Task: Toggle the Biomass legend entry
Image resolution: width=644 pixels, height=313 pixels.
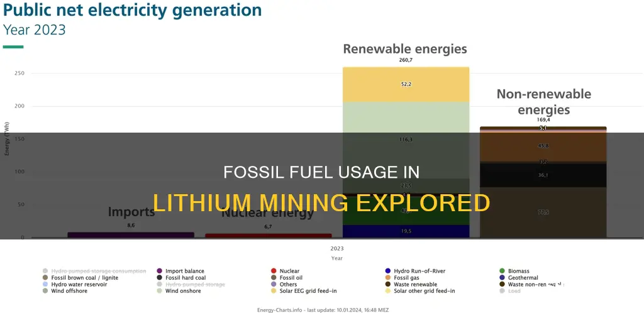Action: (514, 271)
